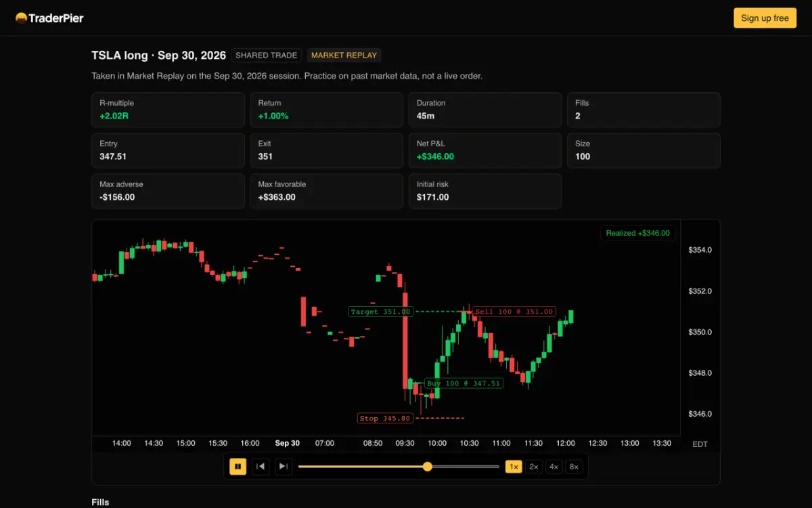This screenshot has height=508, width=812.
Task: Click the Stop 345.80 chart marker
Action: [x=385, y=418]
